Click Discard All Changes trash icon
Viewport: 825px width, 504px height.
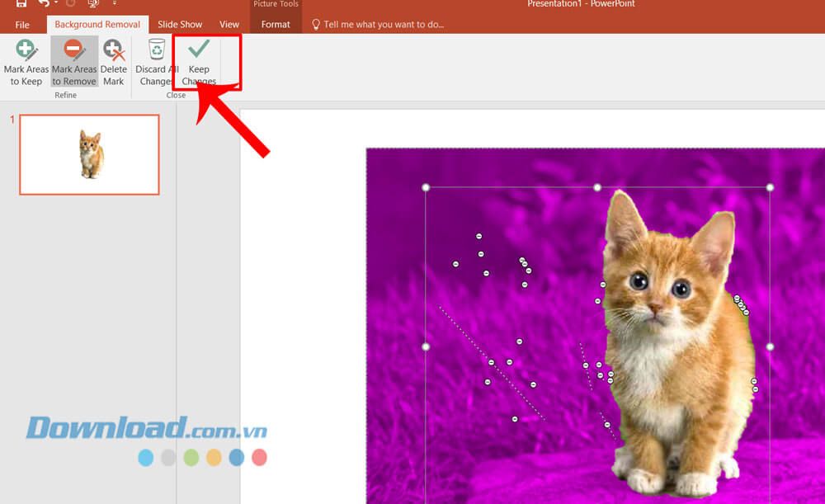[x=156, y=49]
